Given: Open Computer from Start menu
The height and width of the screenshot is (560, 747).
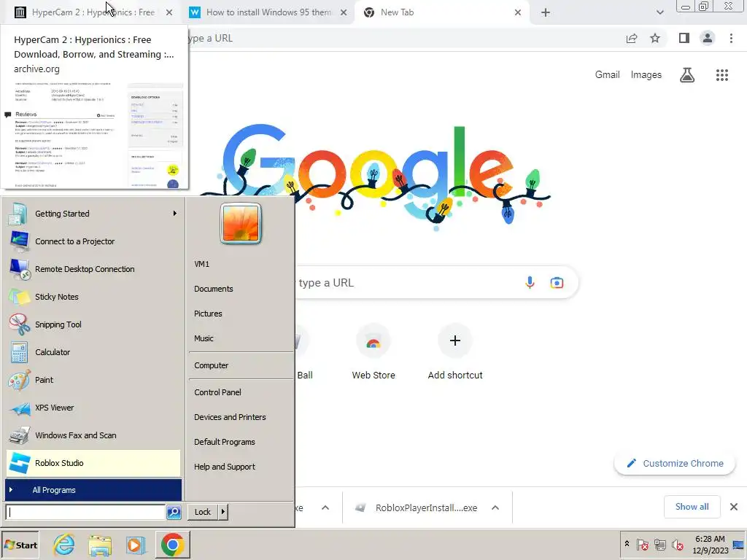Looking at the screenshot, I should pos(241,365).
